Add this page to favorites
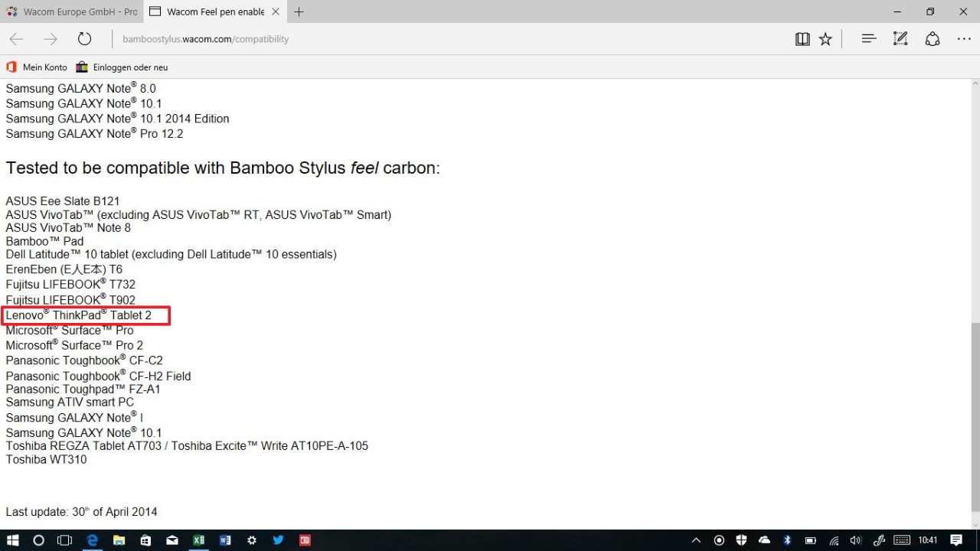Image resolution: width=980 pixels, height=551 pixels. (x=825, y=39)
